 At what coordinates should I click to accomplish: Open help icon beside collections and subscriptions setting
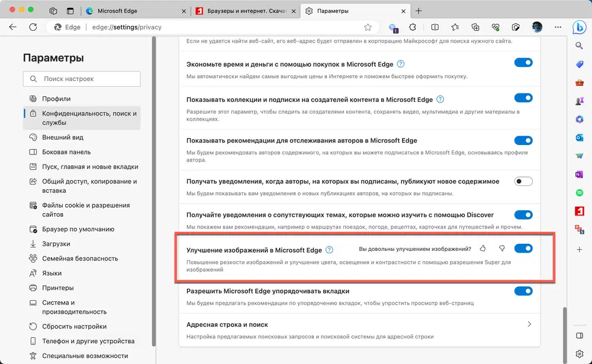pyautogui.click(x=440, y=99)
